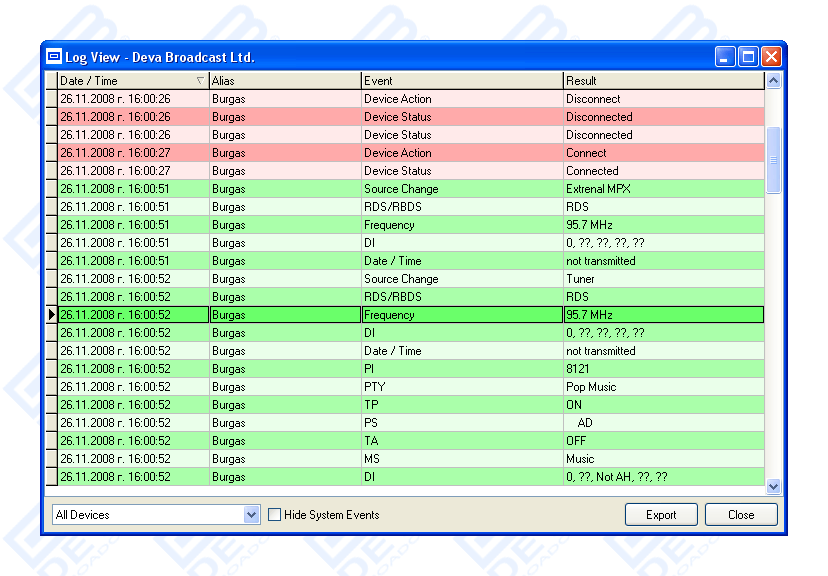Viewport: 828px width, 576px height.
Task: Open the All Devices dropdown
Action: [x=251, y=515]
